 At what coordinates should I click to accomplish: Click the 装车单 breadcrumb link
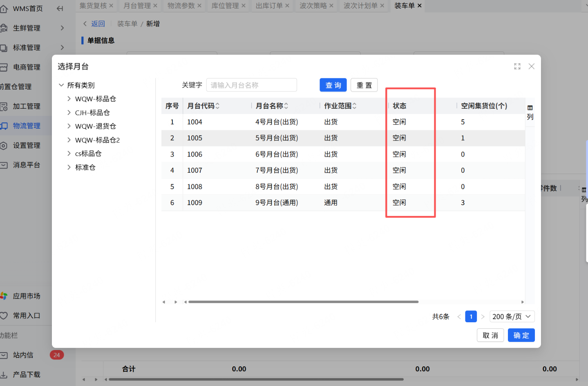(x=127, y=24)
